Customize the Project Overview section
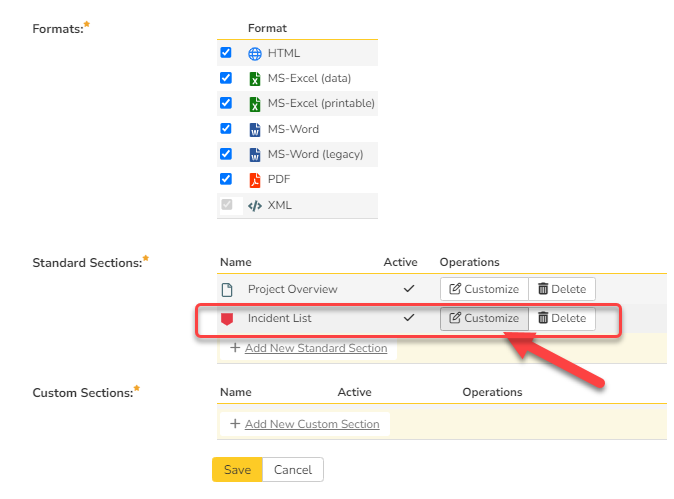674x499 pixels. coord(484,289)
